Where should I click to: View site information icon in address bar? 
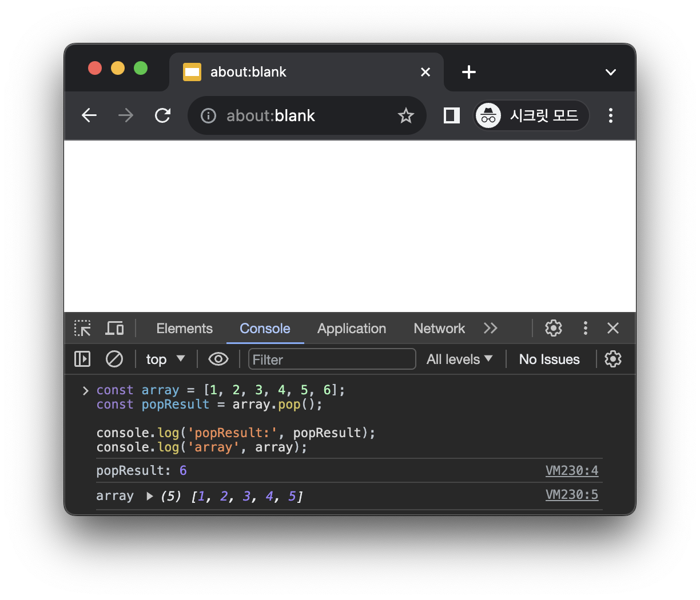(209, 116)
